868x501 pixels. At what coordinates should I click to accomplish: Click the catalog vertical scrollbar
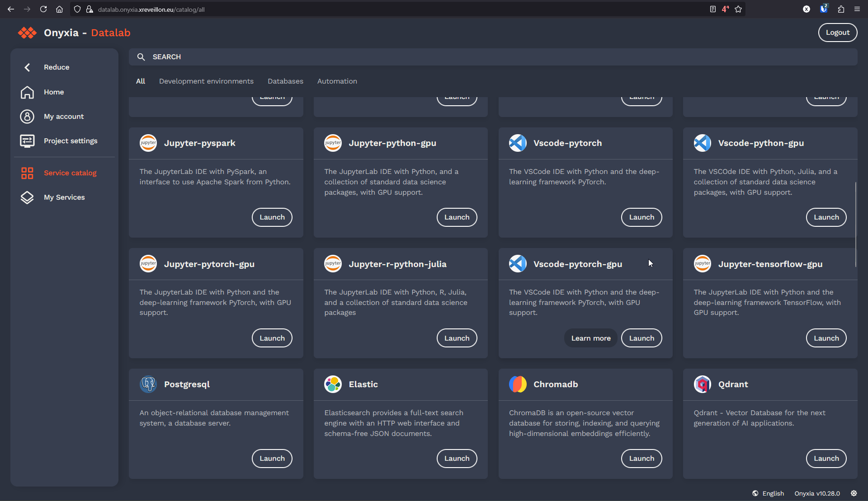click(x=855, y=224)
